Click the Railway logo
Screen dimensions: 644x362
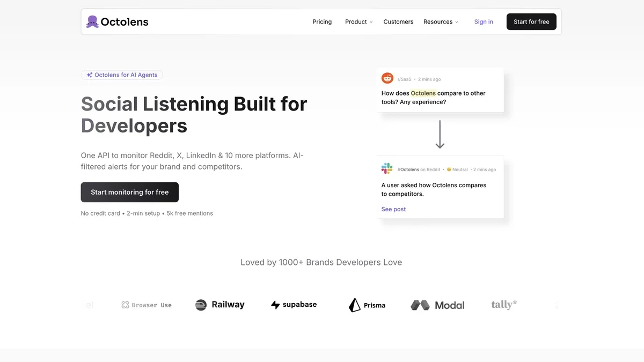coord(220,305)
